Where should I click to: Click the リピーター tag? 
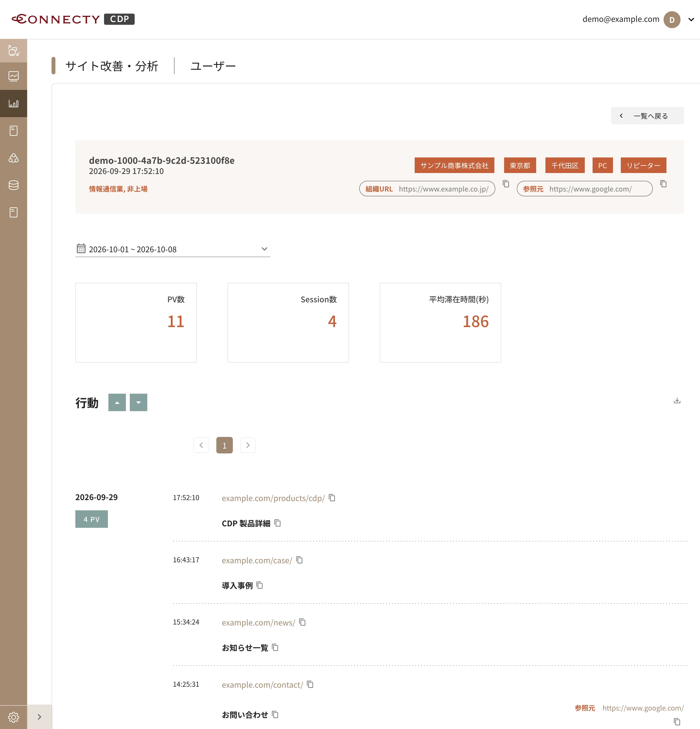pos(643,165)
